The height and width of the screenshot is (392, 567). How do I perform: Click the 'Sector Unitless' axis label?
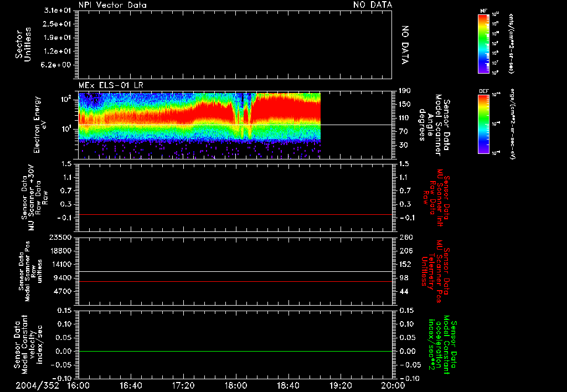click(23, 44)
